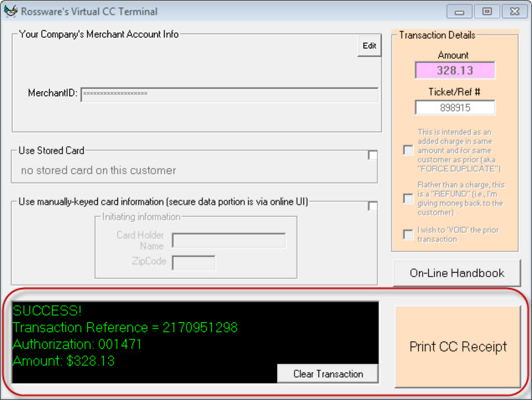This screenshot has height=400, width=532.
Task: Check the FORCE DUPLICATE option
Action: (x=408, y=150)
